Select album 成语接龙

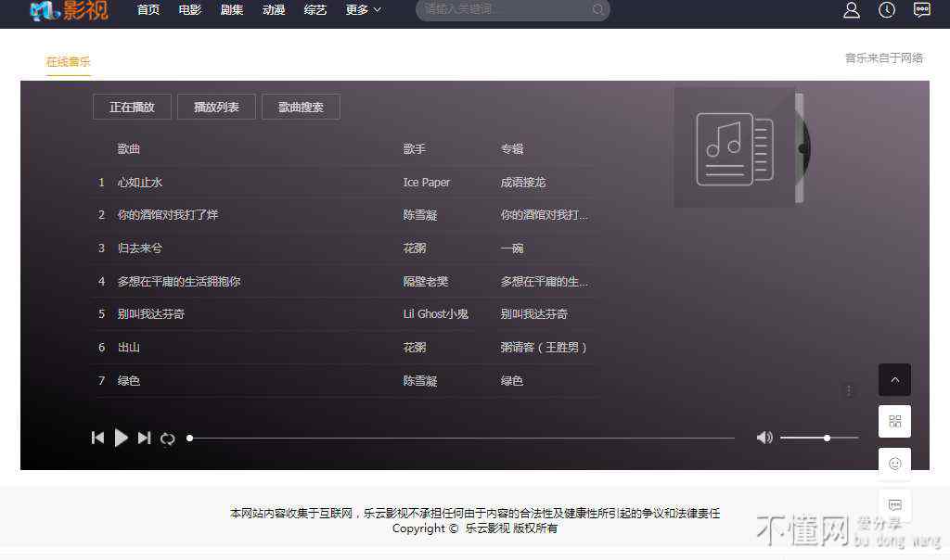[523, 183]
